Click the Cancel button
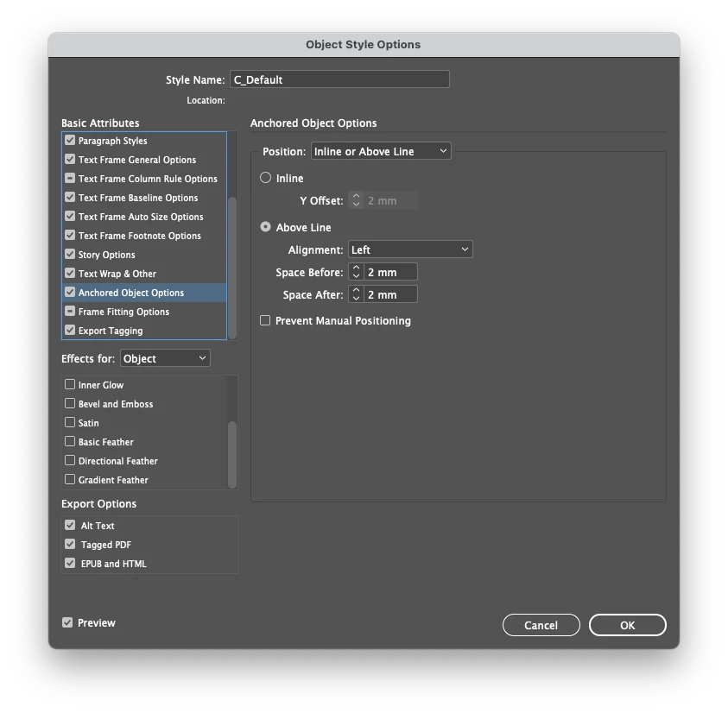This screenshot has height=713, width=728. (x=541, y=625)
